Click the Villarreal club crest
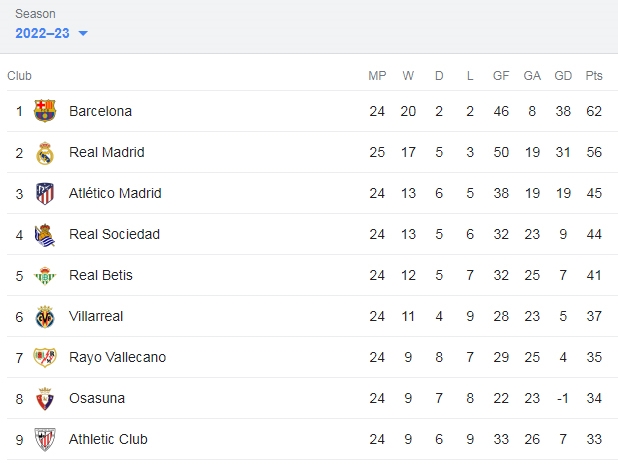618x464 pixels. click(45, 317)
